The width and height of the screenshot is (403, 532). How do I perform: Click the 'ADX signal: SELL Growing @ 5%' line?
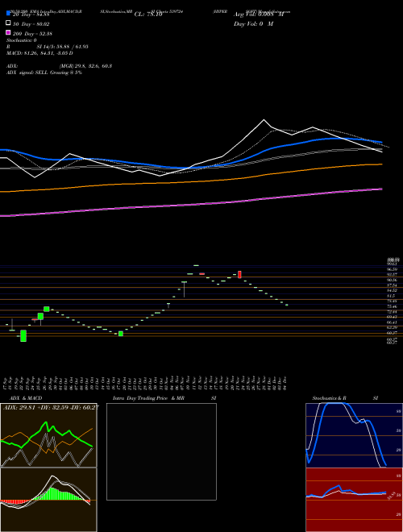click(44, 73)
